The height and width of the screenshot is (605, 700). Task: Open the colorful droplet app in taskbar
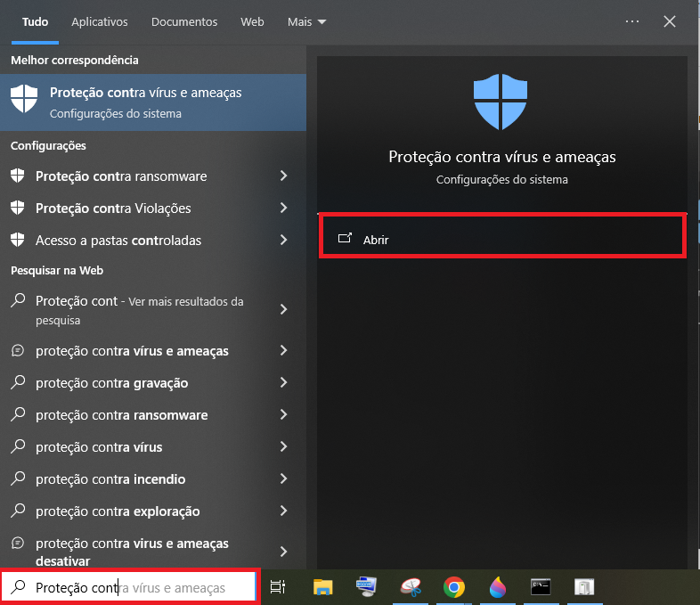pos(497,586)
